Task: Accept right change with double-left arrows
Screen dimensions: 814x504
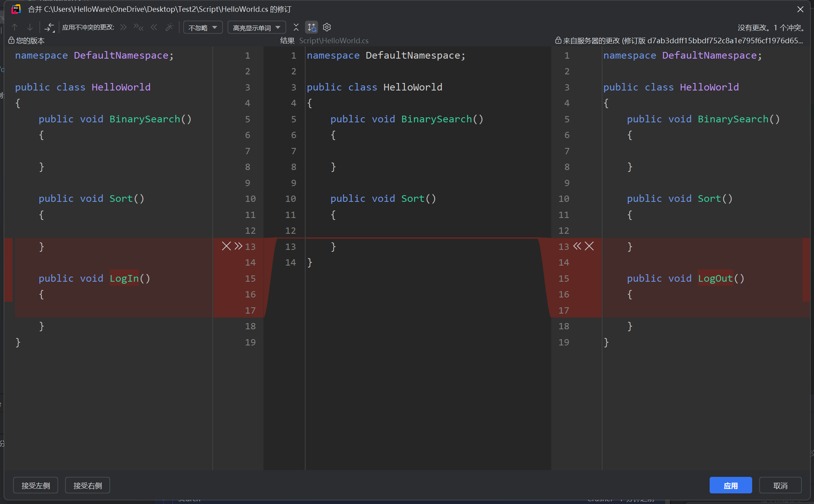Action: (x=577, y=246)
